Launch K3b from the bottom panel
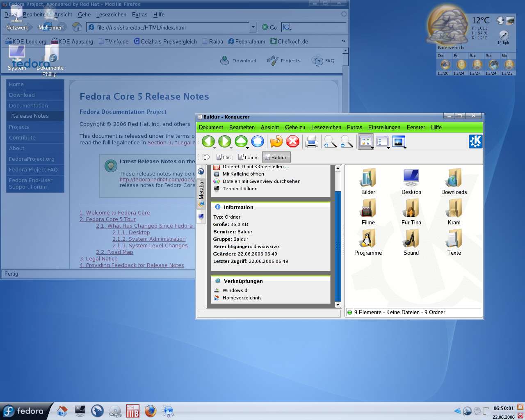Image resolution: width=525 pixels, height=420 pixels. pos(132,411)
